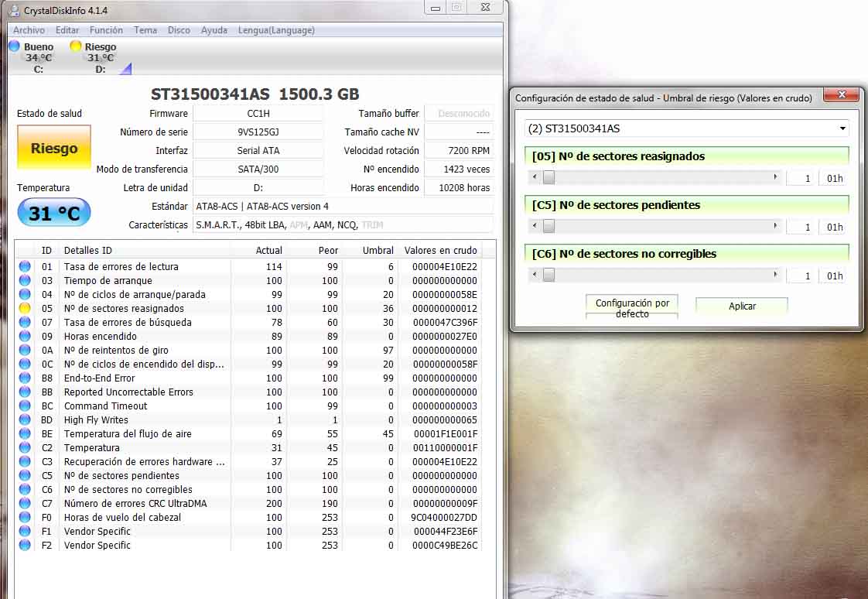Click the status orb for Nº de sectores no corregibles row

25,489
